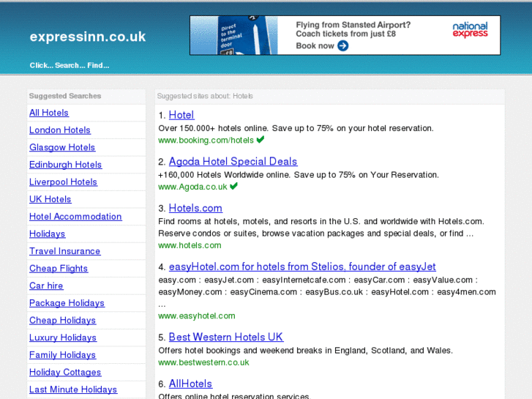Click the National Express logo in banner
Screen dimensions: 532x399
470,29
